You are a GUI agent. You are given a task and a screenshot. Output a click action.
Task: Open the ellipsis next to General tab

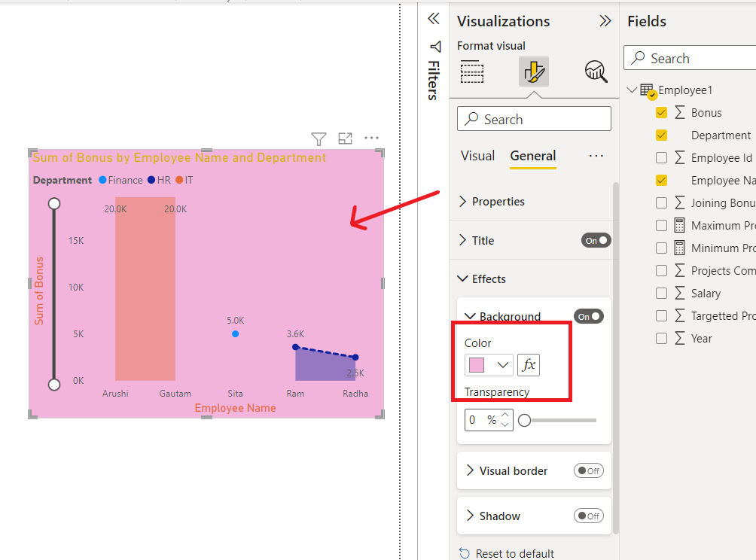pos(596,156)
